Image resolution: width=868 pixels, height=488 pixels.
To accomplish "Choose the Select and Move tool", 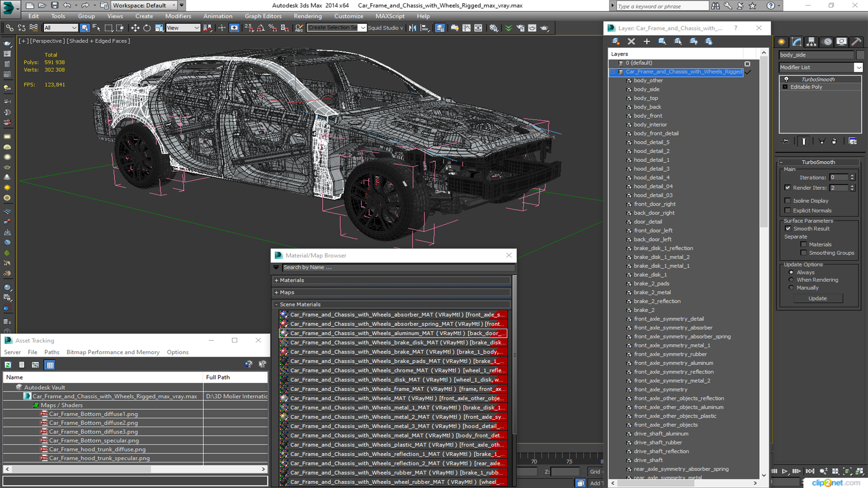I will point(135,28).
